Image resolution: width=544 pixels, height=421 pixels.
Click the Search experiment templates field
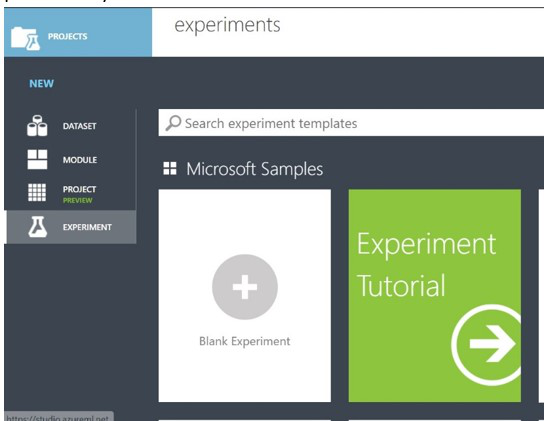coord(351,123)
